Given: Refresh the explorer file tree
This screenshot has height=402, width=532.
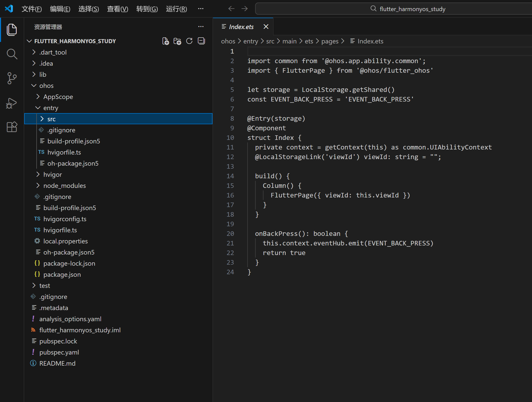Looking at the screenshot, I should (189, 41).
